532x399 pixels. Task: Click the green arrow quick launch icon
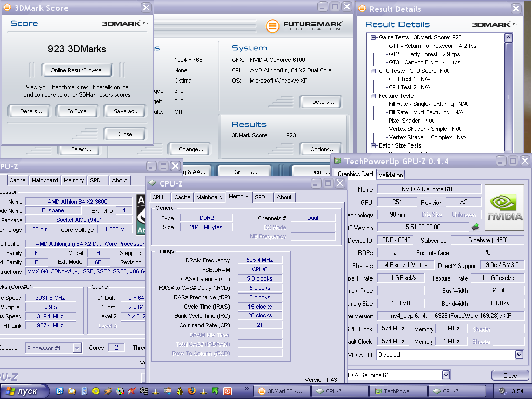(x=216, y=391)
